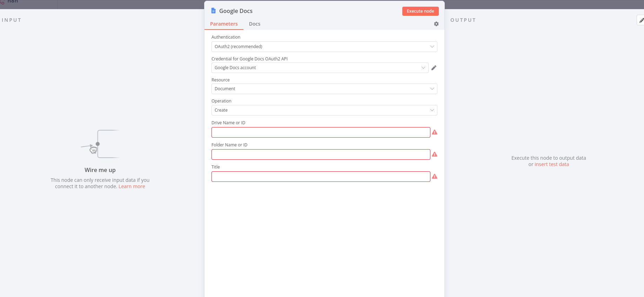Click Drive Name warning triangle icon

(435, 132)
